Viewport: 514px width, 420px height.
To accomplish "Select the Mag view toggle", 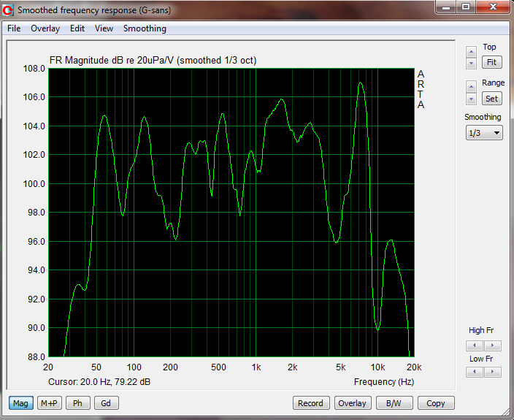I will click(x=20, y=403).
